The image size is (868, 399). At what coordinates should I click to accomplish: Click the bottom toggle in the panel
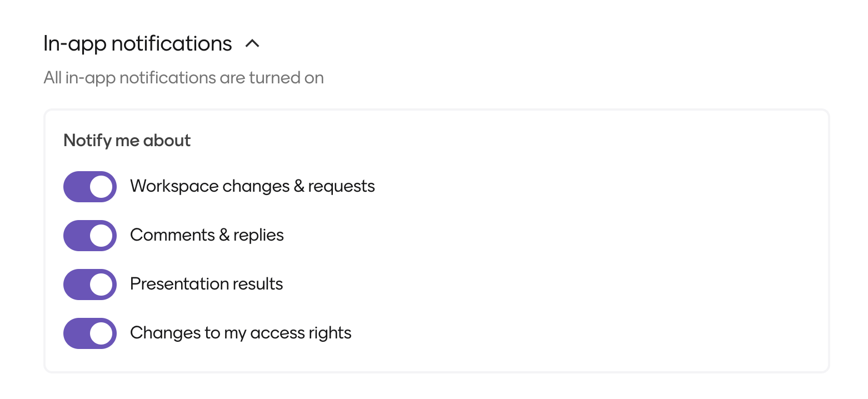click(89, 333)
